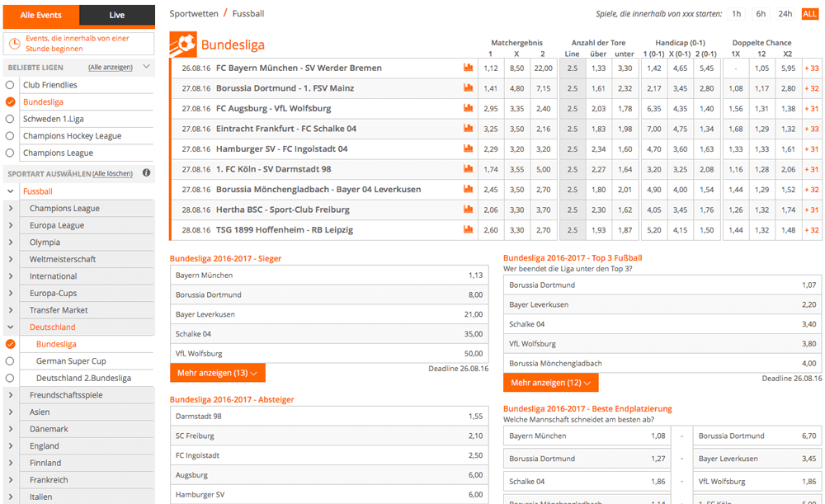825x504 pixels.
Task: Click the Bundesliga football logo icon
Action: tap(183, 45)
